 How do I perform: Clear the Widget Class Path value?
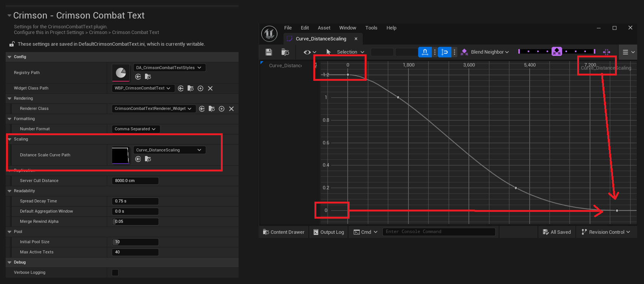pyautogui.click(x=210, y=88)
